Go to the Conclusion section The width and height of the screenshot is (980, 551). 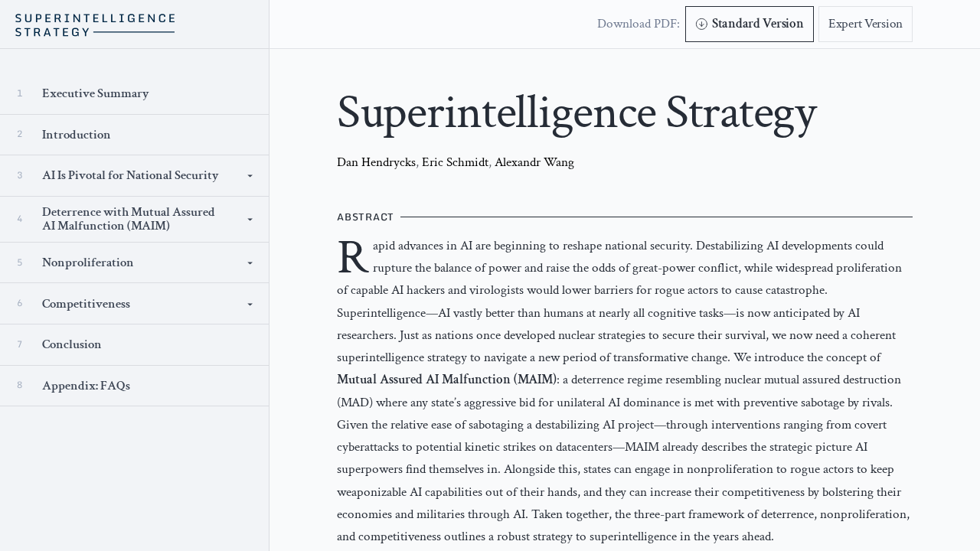pos(71,344)
